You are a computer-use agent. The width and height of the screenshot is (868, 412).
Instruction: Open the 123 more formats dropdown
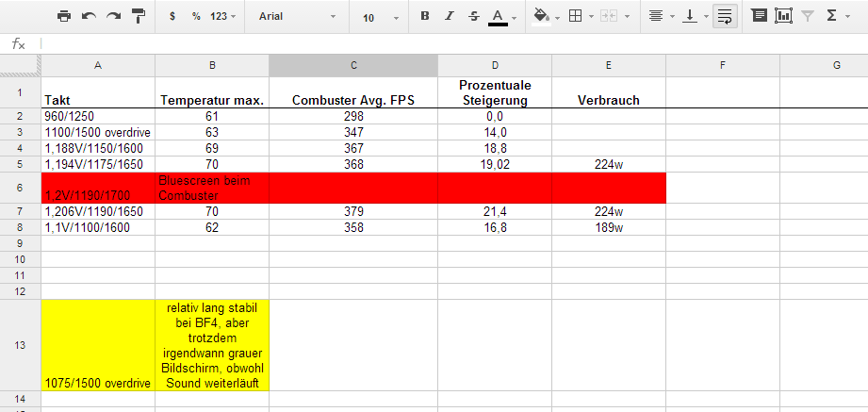(x=223, y=16)
